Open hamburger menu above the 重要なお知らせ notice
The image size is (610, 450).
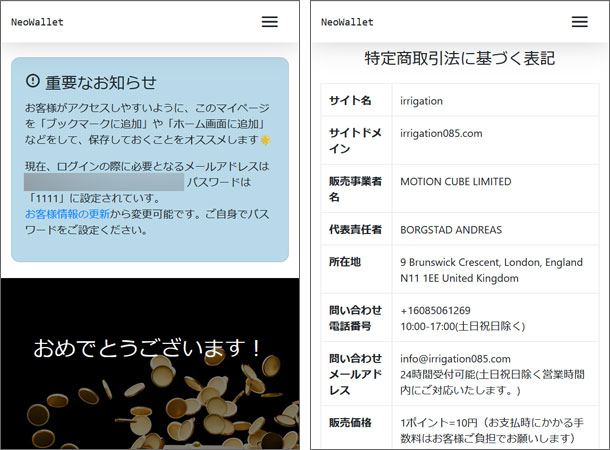click(269, 22)
